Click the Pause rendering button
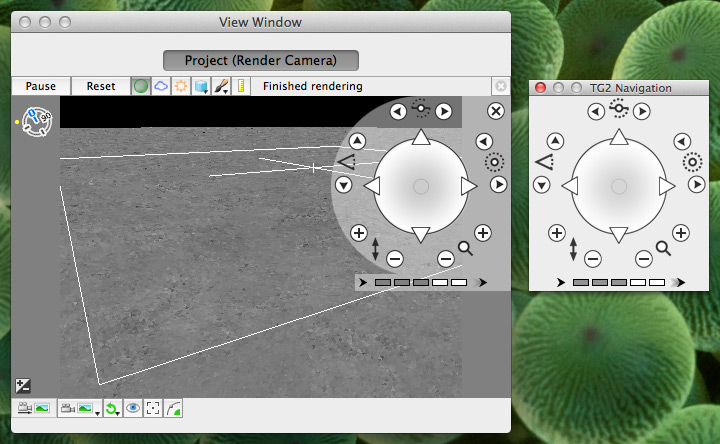Screen dimensions: 720x444 [x=41, y=86]
